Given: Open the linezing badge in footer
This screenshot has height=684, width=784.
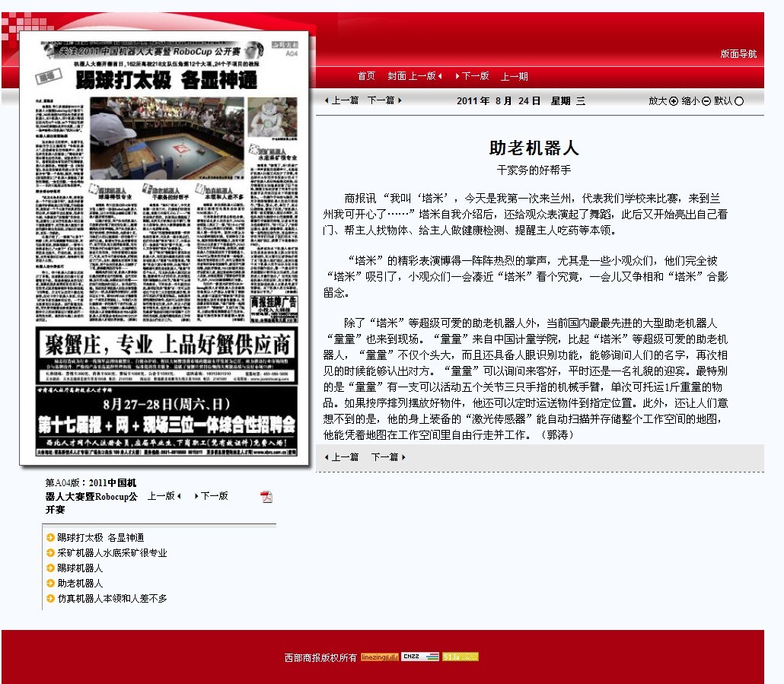Looking at the screenshot, I should click(379, 657).
